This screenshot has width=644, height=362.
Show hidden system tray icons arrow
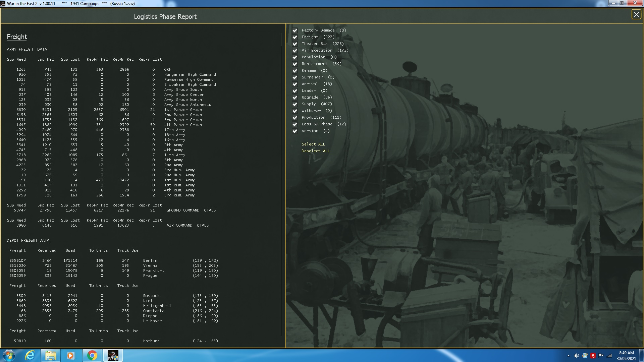[x=569, y=356]
